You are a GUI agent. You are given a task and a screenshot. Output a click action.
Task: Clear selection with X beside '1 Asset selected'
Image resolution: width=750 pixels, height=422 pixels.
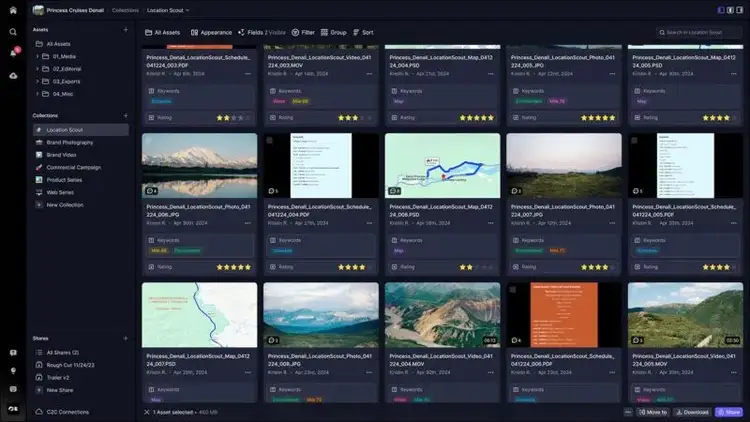pyautogui.click(x=147, y=412)
